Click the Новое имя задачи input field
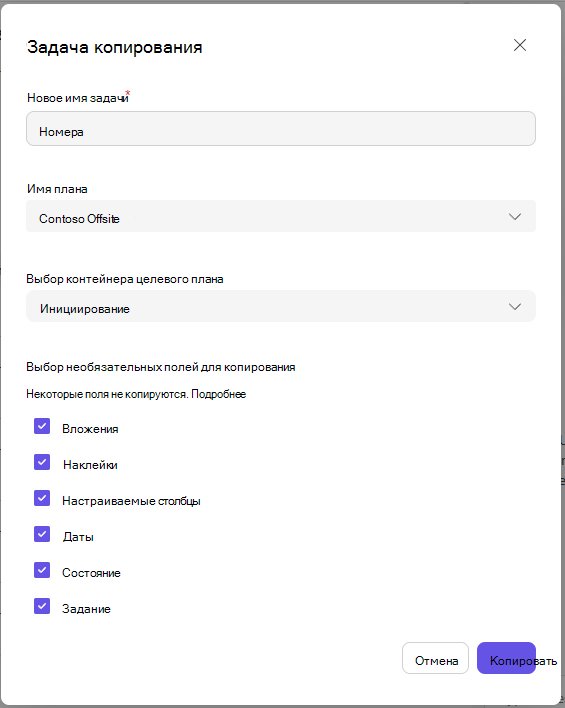The height and width of the screenshot is (708, 565). coord(281,129)
